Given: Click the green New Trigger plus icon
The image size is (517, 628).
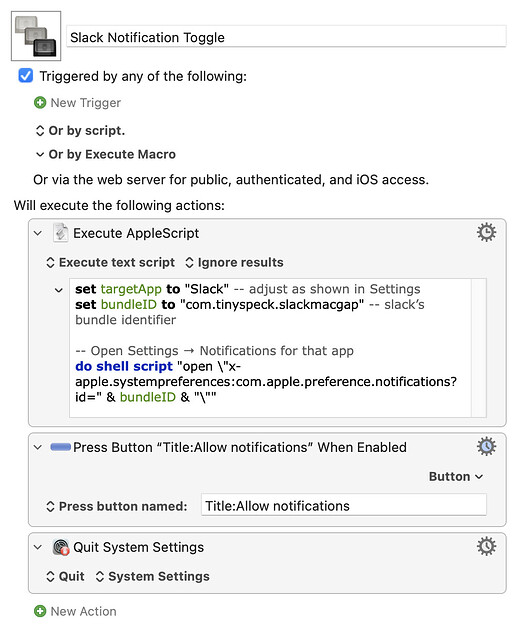Looking at the screenshot, I should click(x=40, y=103).
